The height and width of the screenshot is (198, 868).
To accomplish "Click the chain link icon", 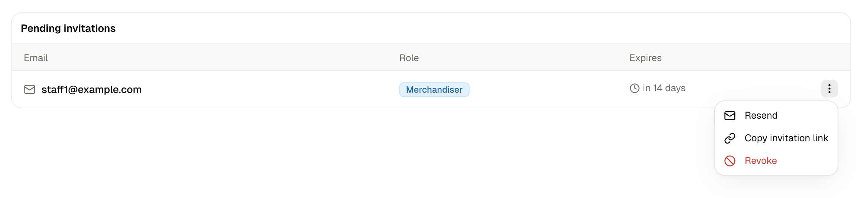I will coord(730,138).
